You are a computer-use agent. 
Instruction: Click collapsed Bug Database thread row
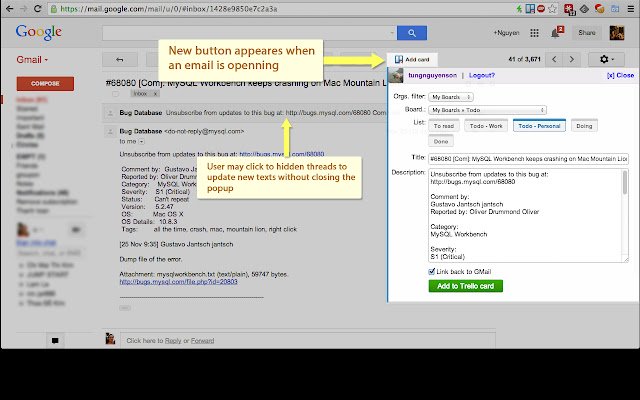tap(244, 113)
